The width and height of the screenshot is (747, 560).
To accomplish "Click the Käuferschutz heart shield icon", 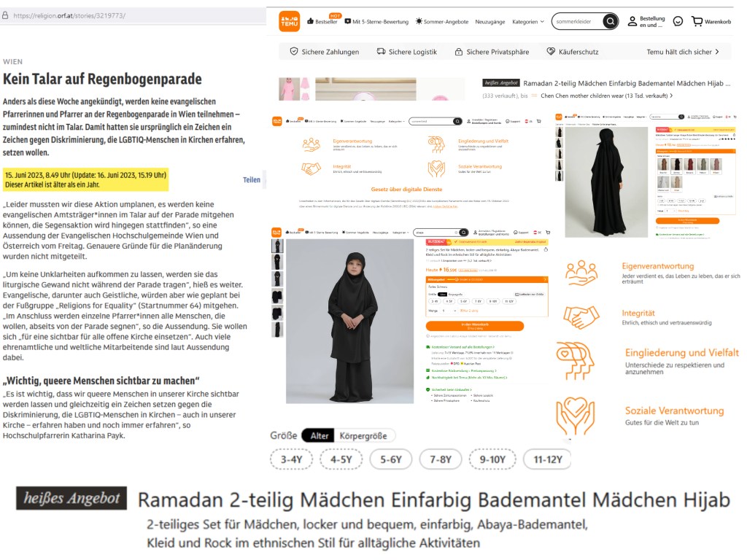I will click(x=551, y=52).
